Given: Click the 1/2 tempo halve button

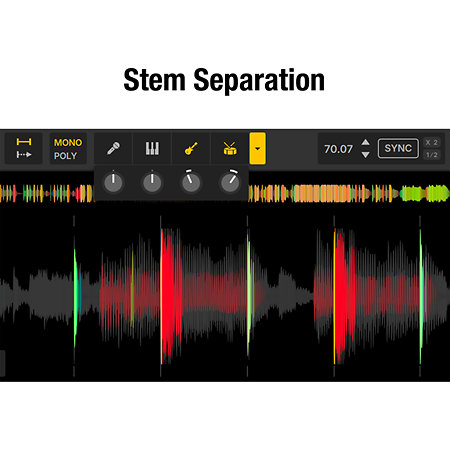Looking at the screenshot, I should tap(432, 155).
